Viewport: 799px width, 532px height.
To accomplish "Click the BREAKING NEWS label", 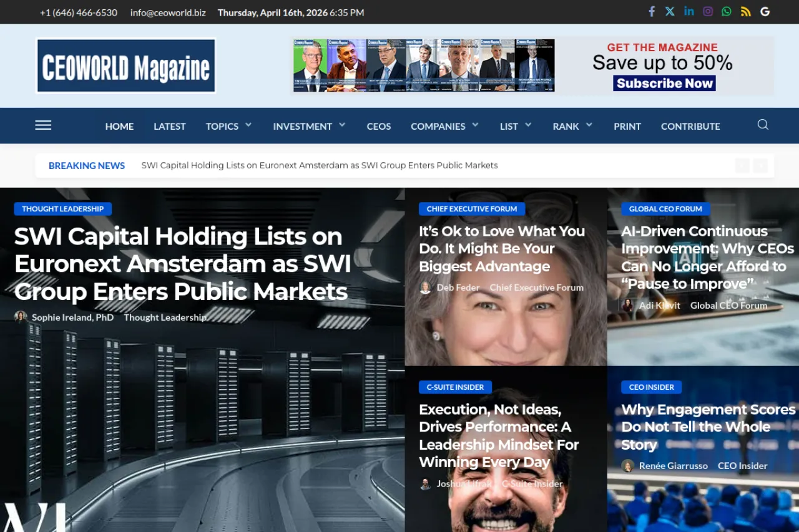I will pyautogui.click(x=87, y=165).
